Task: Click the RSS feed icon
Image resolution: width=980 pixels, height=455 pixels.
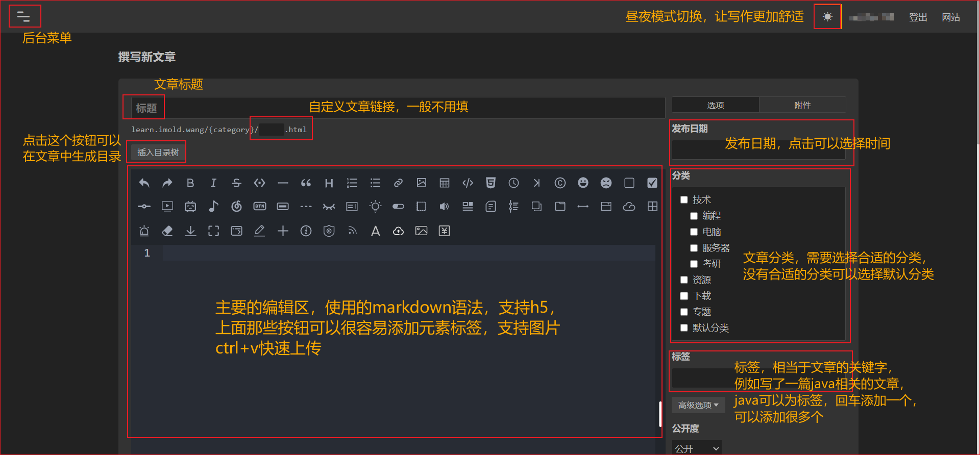Action: [352, 231]
